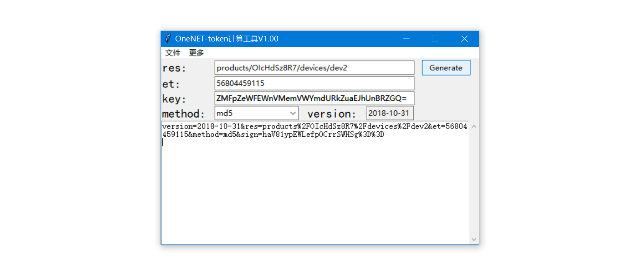Viewport: 644px width, 271px height.
Task: Click the "version:" label
Action: click(x=332, y=114)
